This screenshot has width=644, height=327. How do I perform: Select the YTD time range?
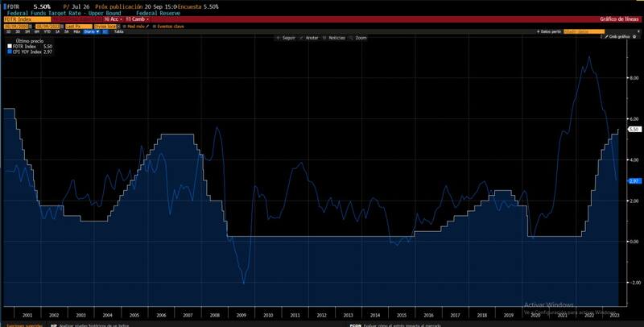(x=46, y=31)
